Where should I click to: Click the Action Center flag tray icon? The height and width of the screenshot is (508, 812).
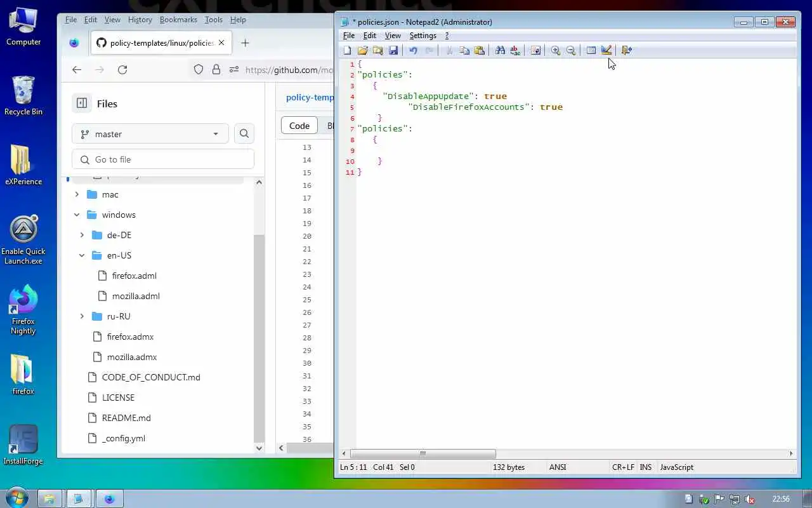pos(719,499)
